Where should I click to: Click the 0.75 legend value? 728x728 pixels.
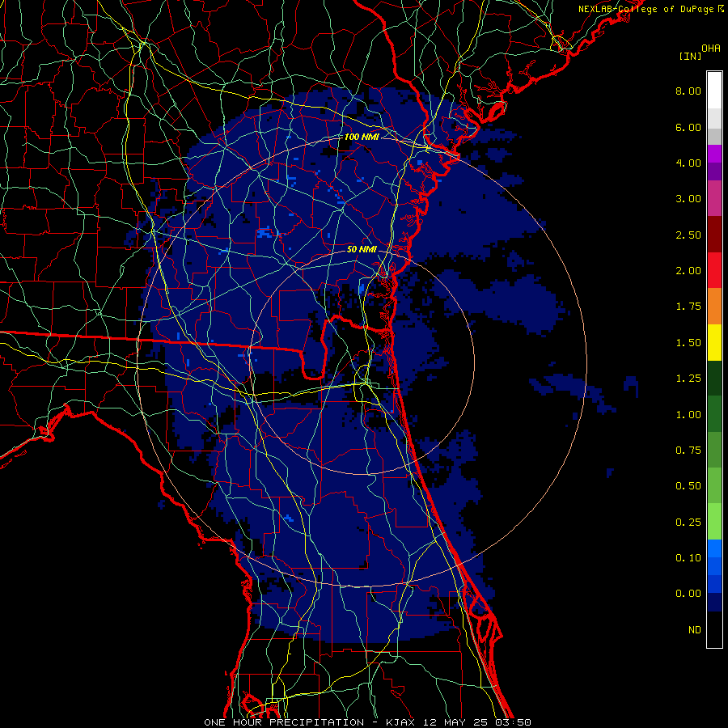tap(688, 451)
